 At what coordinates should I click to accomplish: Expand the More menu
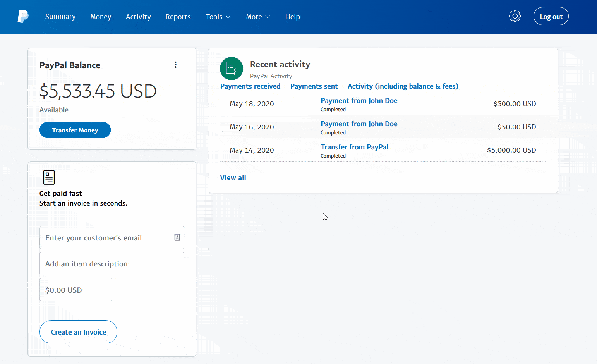pyautogui.click(x=257, y=17)
